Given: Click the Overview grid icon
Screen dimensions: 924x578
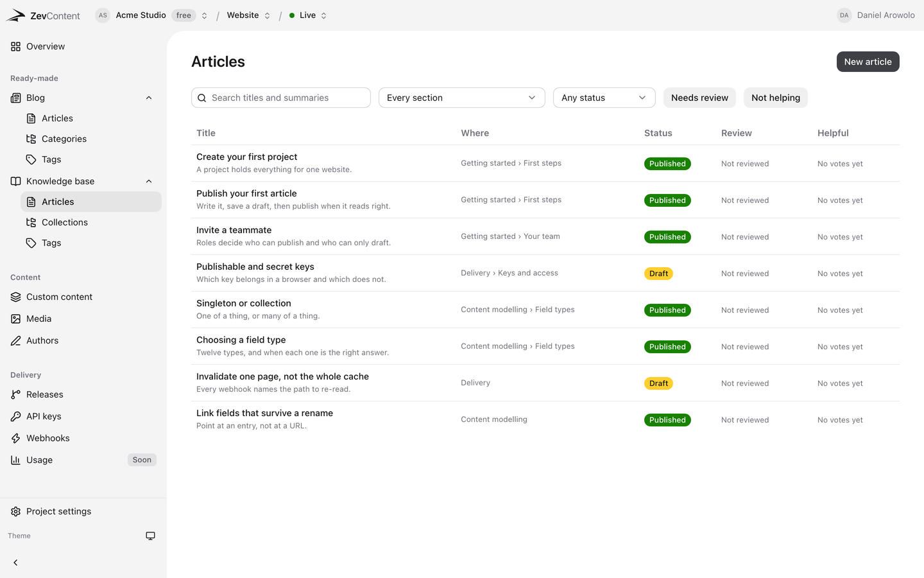Looking at the screenshot, I should click(15, 46).
